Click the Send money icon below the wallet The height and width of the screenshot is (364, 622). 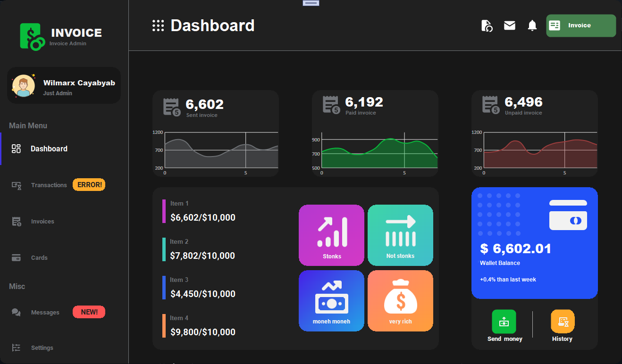[x=504, y=322]
